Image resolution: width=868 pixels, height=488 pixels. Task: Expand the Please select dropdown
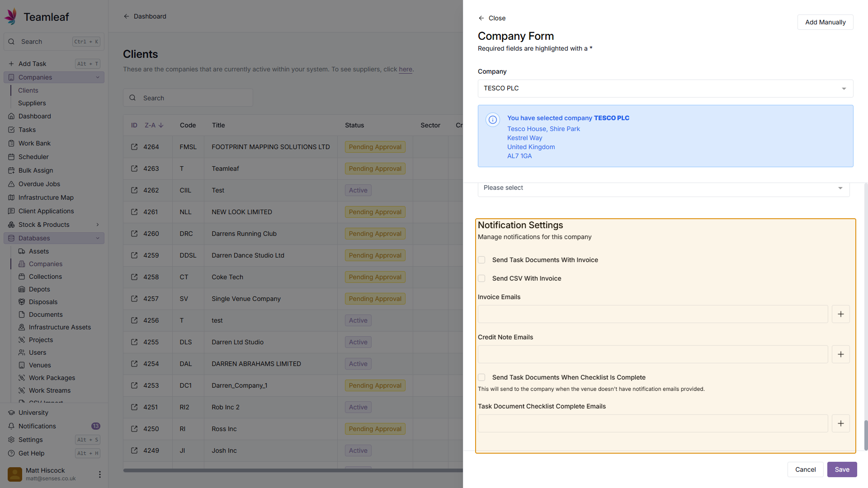pyautogui.click(x=663, y=188)
